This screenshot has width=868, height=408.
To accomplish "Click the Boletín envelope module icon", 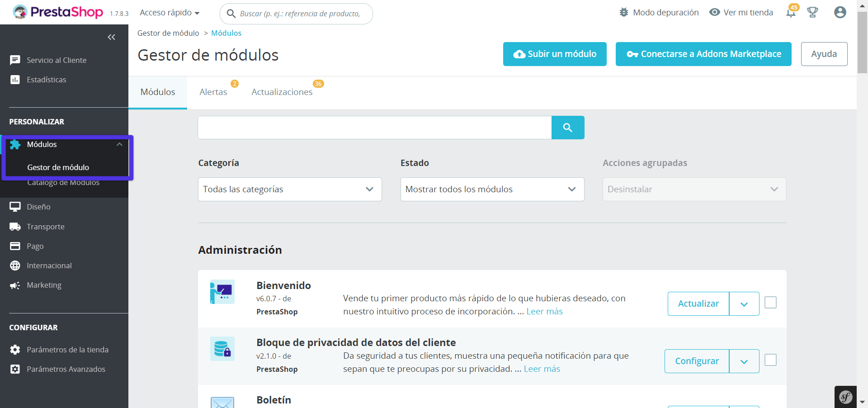I will coord(222,402).
